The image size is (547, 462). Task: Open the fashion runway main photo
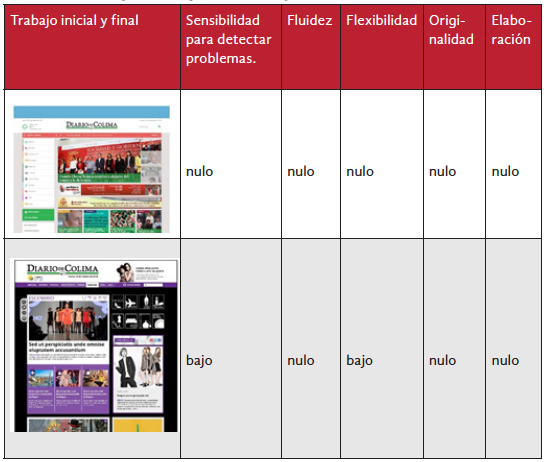pos(68,319)
